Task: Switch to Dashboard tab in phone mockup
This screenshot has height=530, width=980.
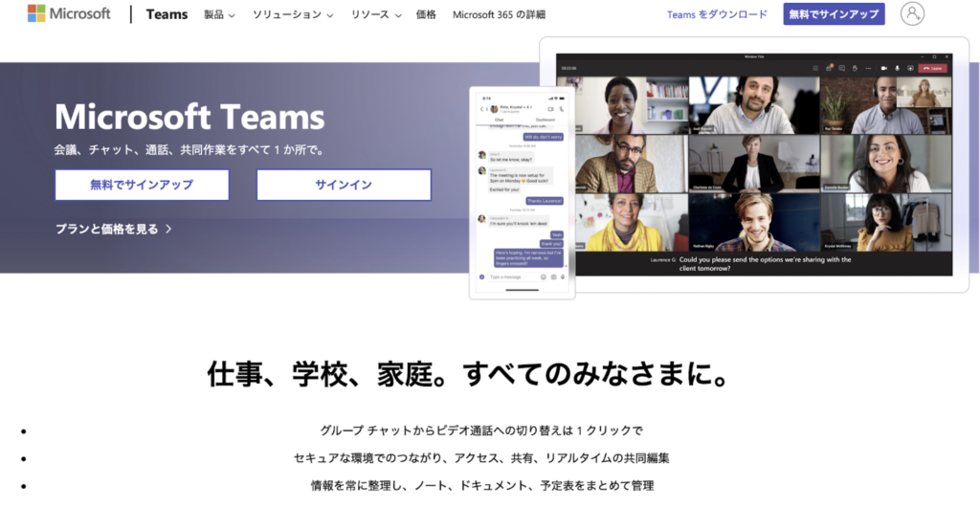Action: pyautogui.click(x=545, y=120)
